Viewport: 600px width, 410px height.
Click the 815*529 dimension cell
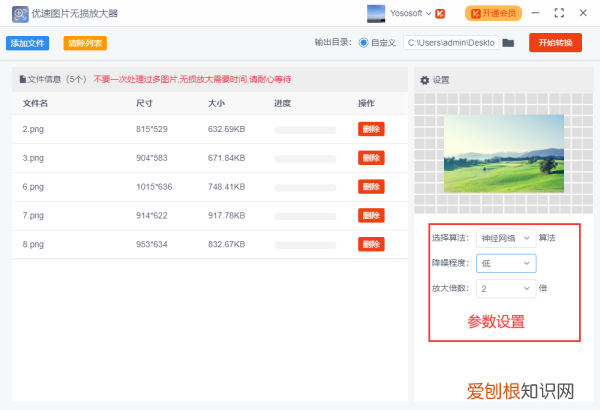152,129
